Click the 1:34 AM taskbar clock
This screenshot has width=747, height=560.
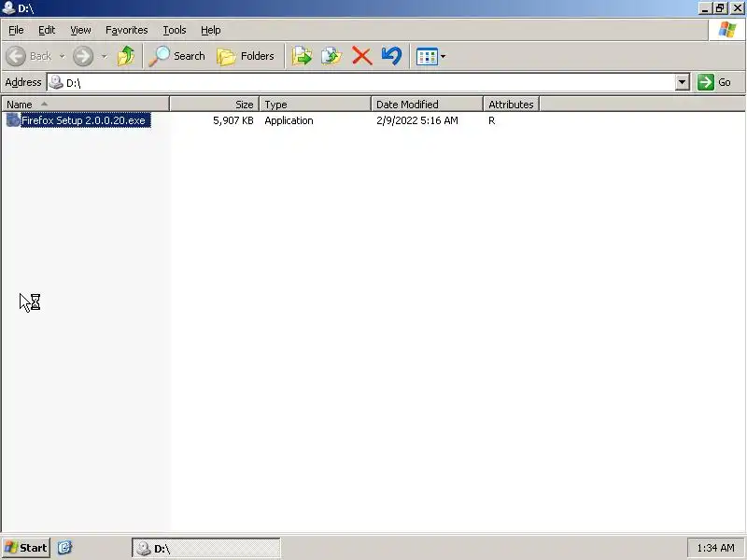coord(715,548)
